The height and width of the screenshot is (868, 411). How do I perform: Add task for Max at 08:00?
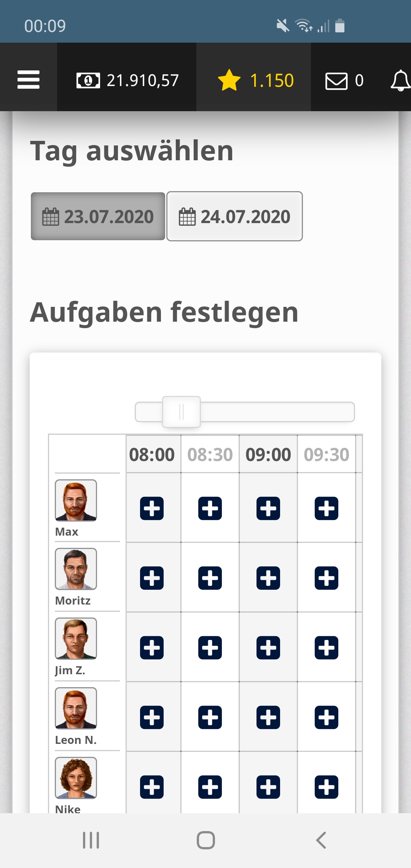(152, 508)
